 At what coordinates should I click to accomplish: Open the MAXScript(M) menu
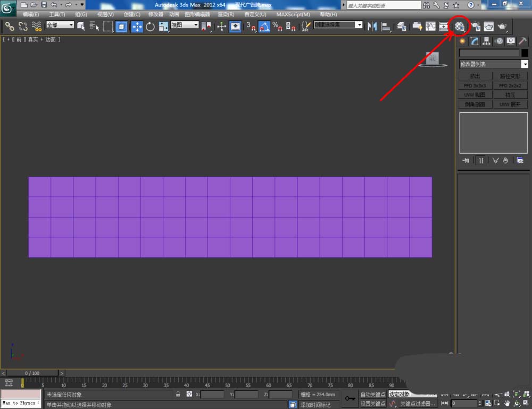click(293, 14)
